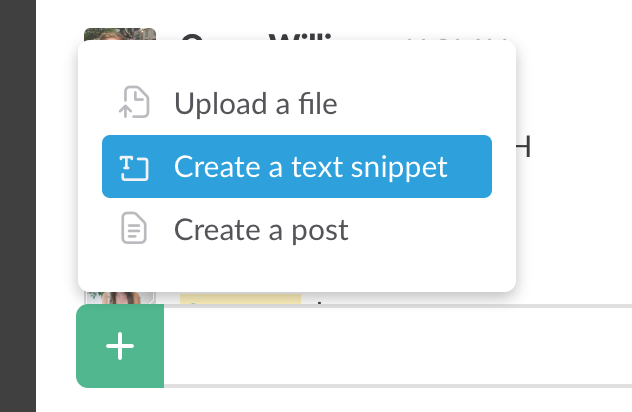Click the post document icon
The image size is (632, 412).
tap(134, 230)
